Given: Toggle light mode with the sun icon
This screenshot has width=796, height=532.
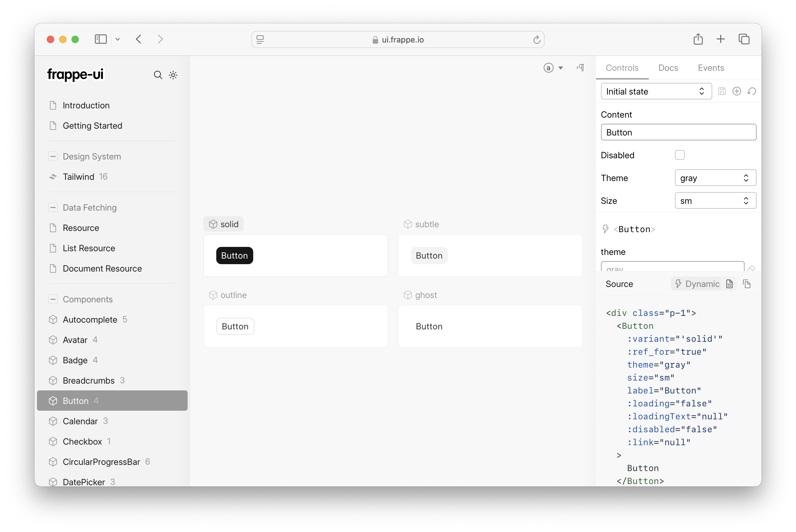Looking at the screenshot, I should pyautogui.click(x=173, y=75).
